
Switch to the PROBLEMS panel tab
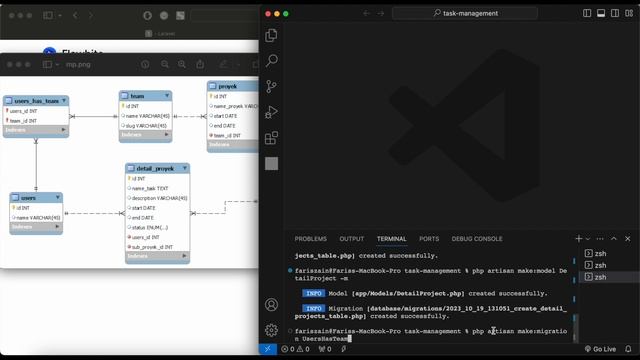311,239
